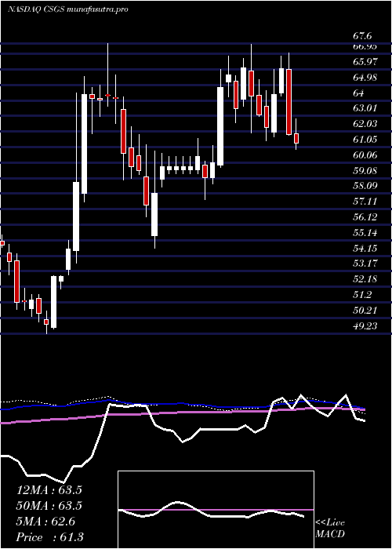Screen dimensions: 392x549
Task: Click the 53.17 price axis label
Action: click(365, 264)
